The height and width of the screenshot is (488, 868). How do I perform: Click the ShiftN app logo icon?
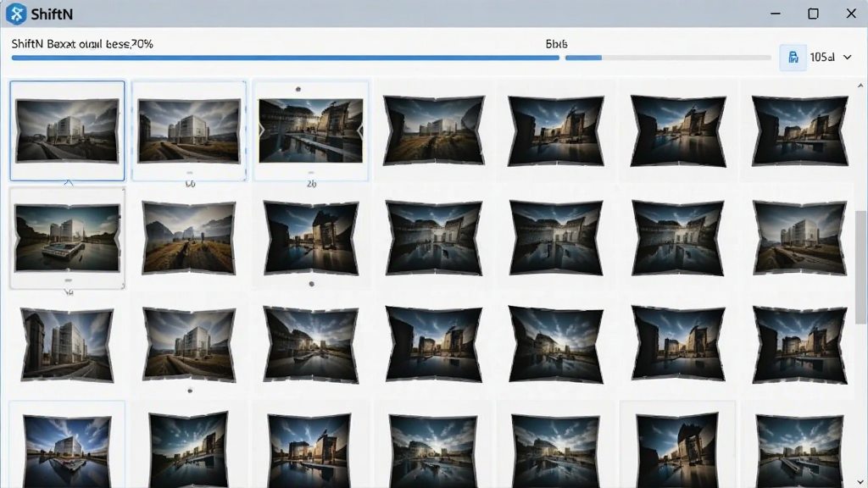[x=16, y=14]
